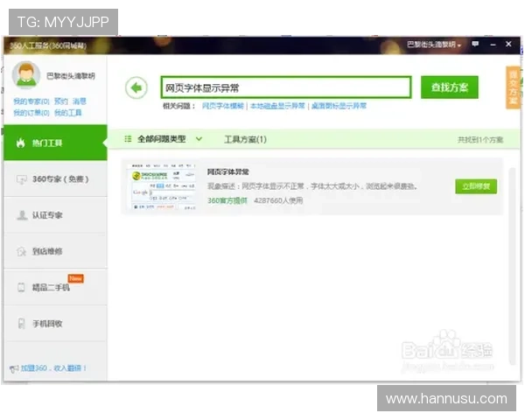
Task: Click the green back arrow icon
Action: coord(136,88)
